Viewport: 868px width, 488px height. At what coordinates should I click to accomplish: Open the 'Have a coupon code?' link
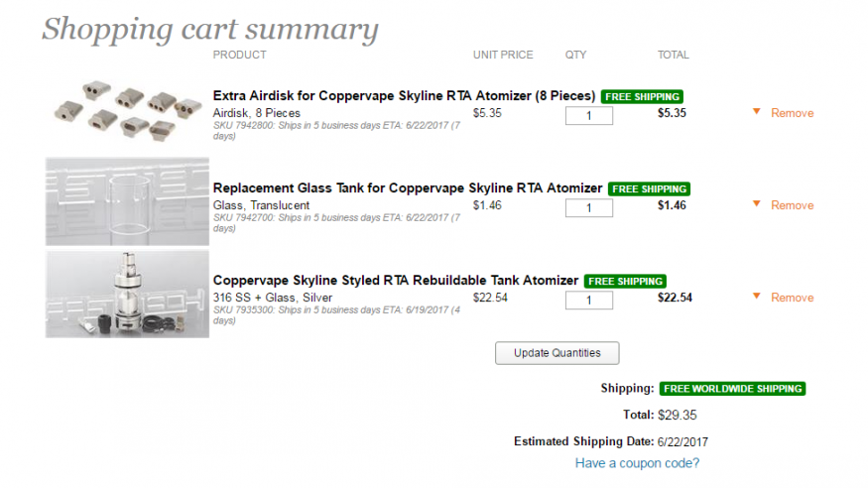point(637,463)
